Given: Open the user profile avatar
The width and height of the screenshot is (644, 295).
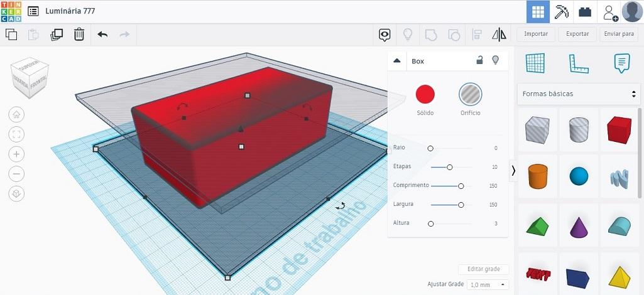Looking at the screenshot, I should [x=631, y=12].
